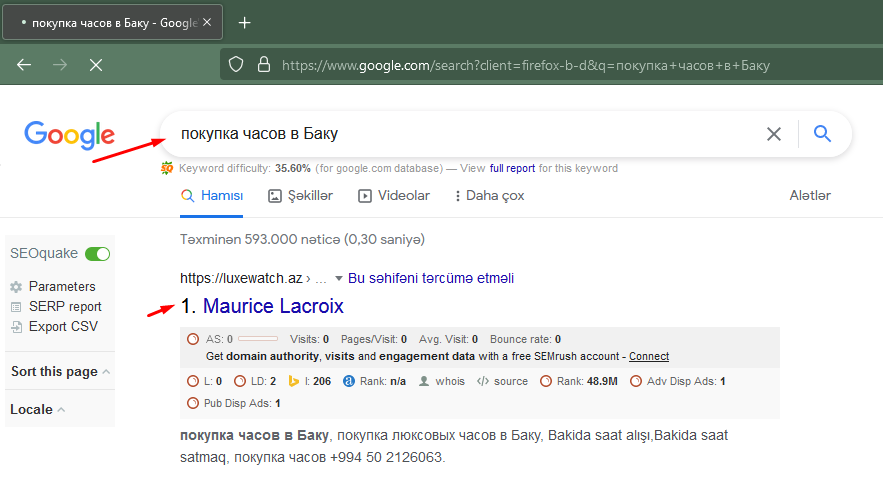Image resolution: width=883 pixels, height=482 pixels.
Task: Select the browser tab 'покупка часов в Баку'
Action: click(x=113, y=23)
